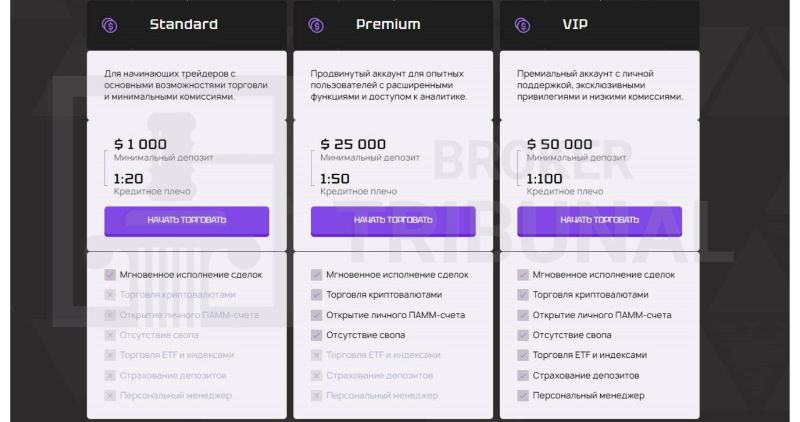Start trading with the Premium account button
The height and width of the screenshot is (422, 800).
(x=393, y=221)
